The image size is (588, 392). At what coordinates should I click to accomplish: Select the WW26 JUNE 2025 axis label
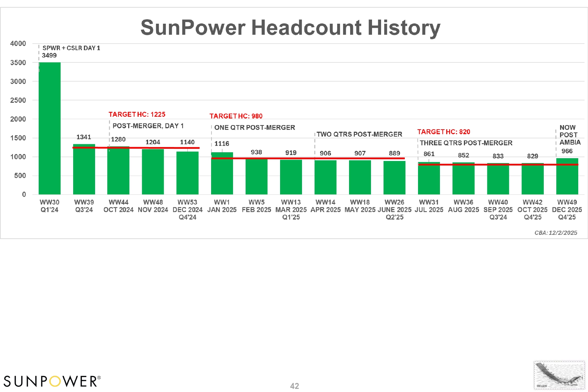(394, 209)
